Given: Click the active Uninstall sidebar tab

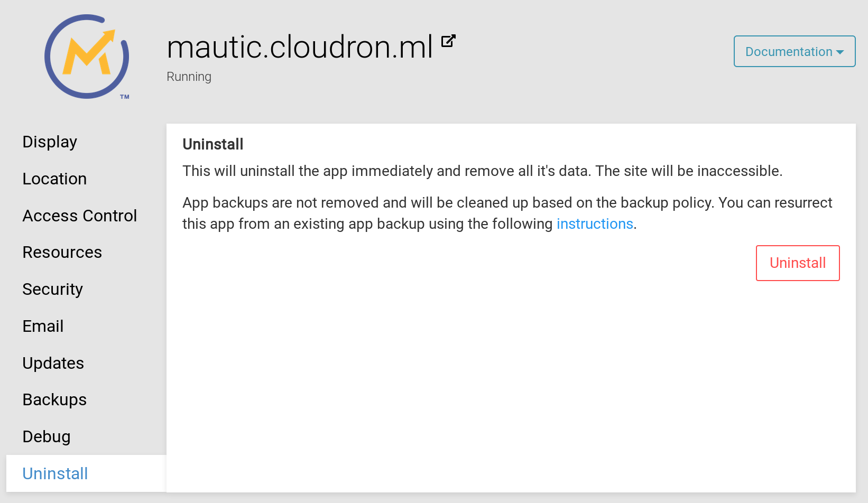Looking at the screenshot, I should pos(56,473).
